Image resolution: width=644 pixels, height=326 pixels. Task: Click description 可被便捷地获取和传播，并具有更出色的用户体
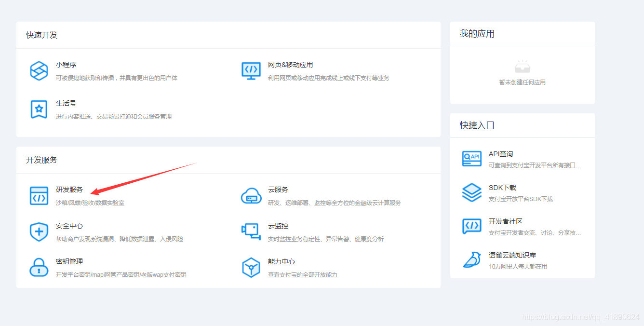117,78
